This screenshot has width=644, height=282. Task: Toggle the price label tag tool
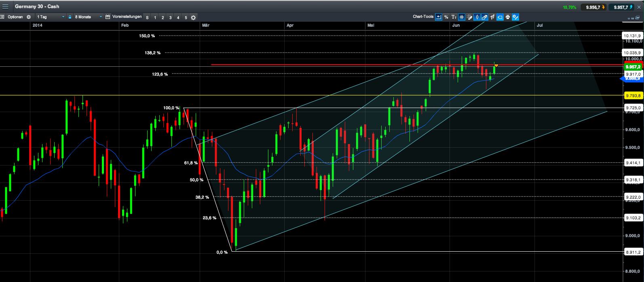(x=500, y=17)
